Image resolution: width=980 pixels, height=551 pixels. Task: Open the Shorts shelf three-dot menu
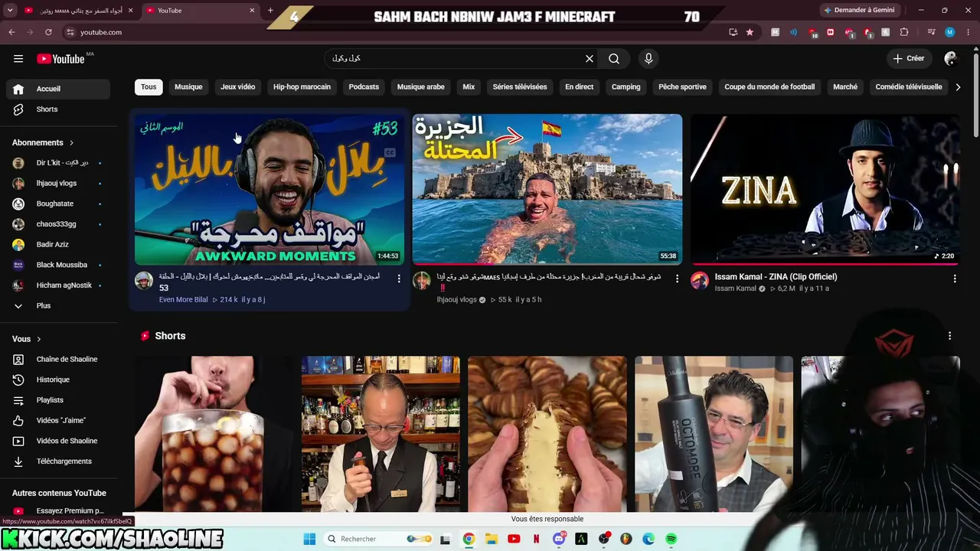pyautogui.click(x=950, y=336)
